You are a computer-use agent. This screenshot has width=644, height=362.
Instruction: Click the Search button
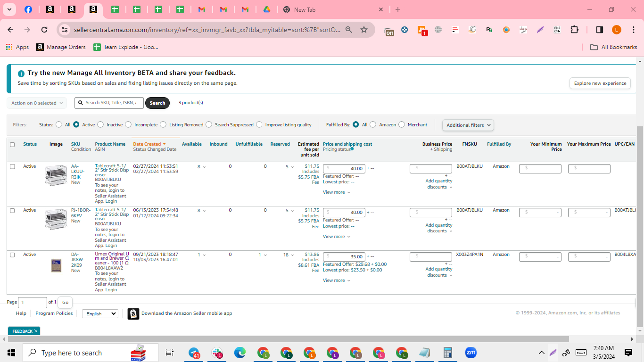coord(157,103)
